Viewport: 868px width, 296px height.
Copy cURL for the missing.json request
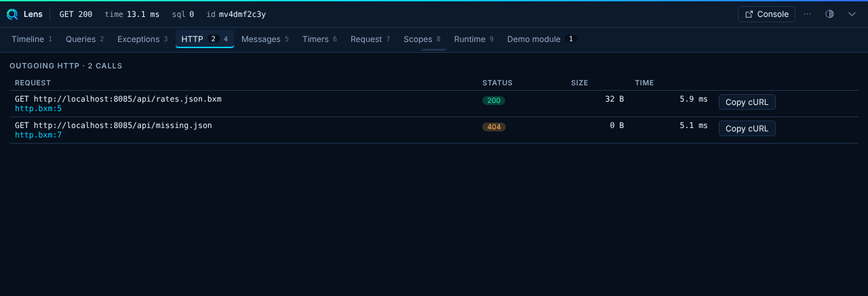pyautogui.click(x=747, y=129)
